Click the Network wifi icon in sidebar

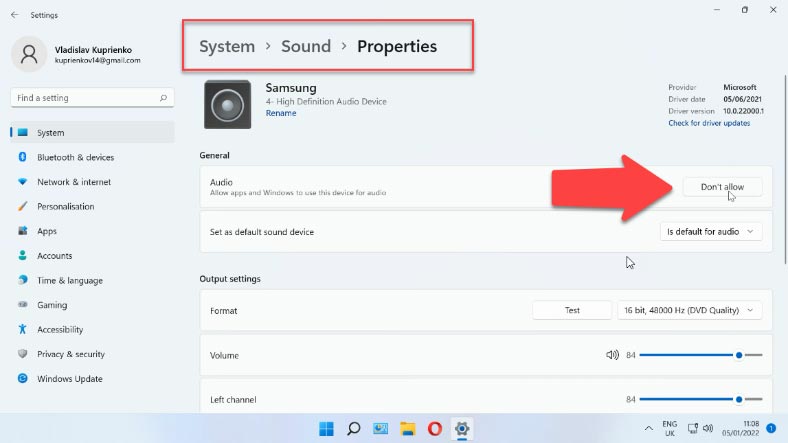(23, 182)
